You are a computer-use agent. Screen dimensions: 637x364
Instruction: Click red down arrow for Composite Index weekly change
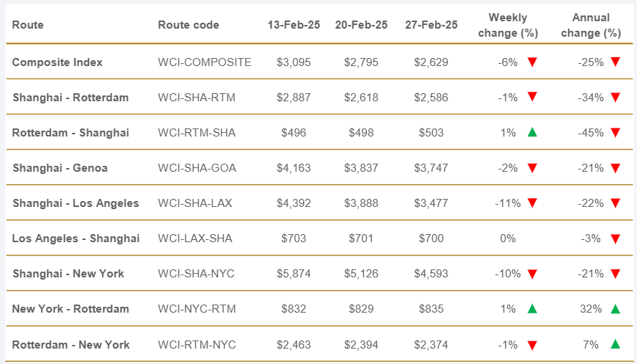click(532, 62)
